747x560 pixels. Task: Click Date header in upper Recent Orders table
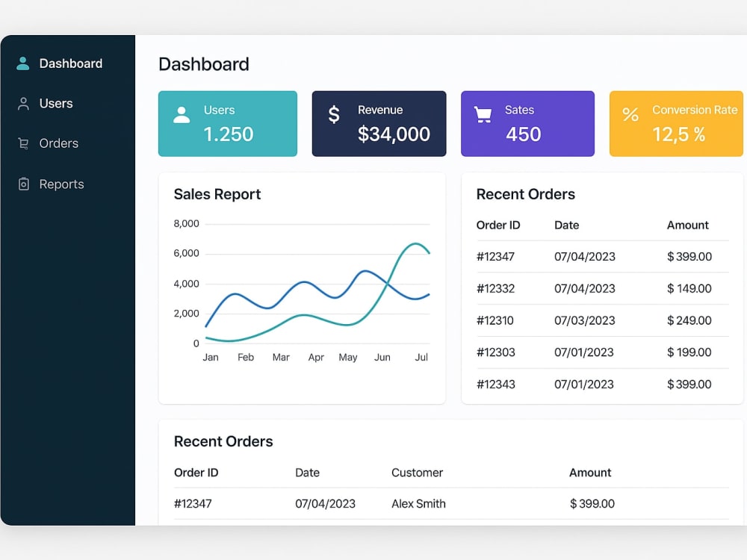pyautogui.click(x=566, y=225)
